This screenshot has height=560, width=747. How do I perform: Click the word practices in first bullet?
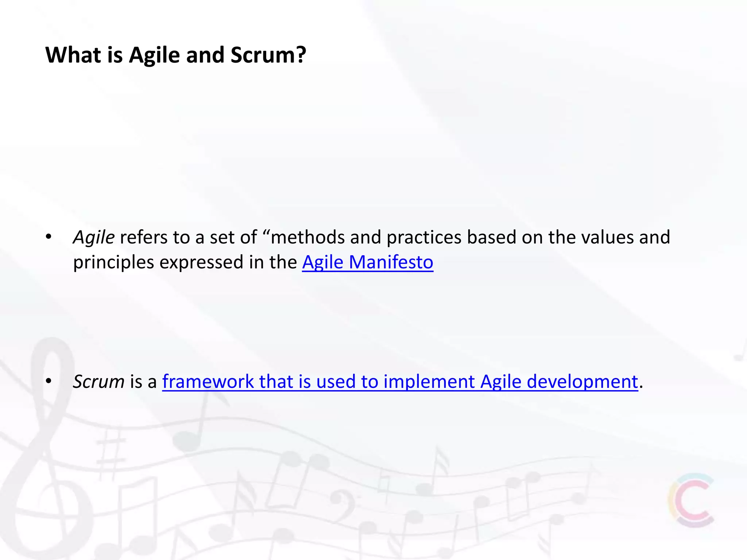pos(424,237)
